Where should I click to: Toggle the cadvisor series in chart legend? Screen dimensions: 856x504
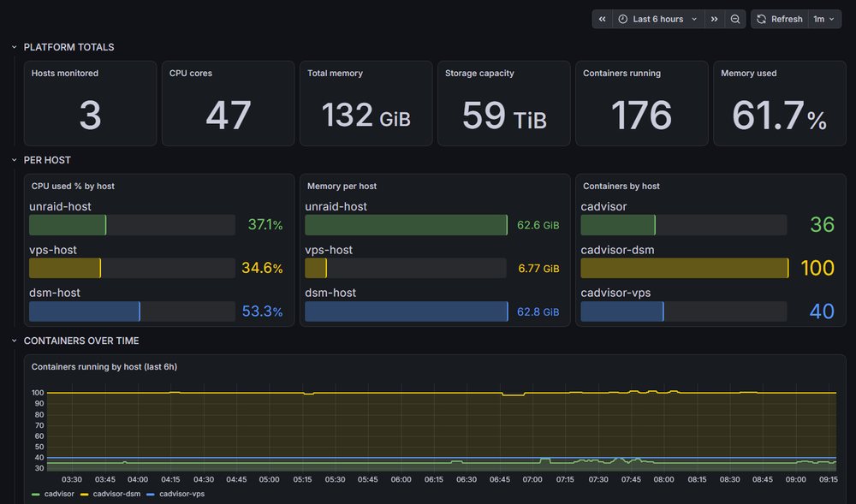59,494
